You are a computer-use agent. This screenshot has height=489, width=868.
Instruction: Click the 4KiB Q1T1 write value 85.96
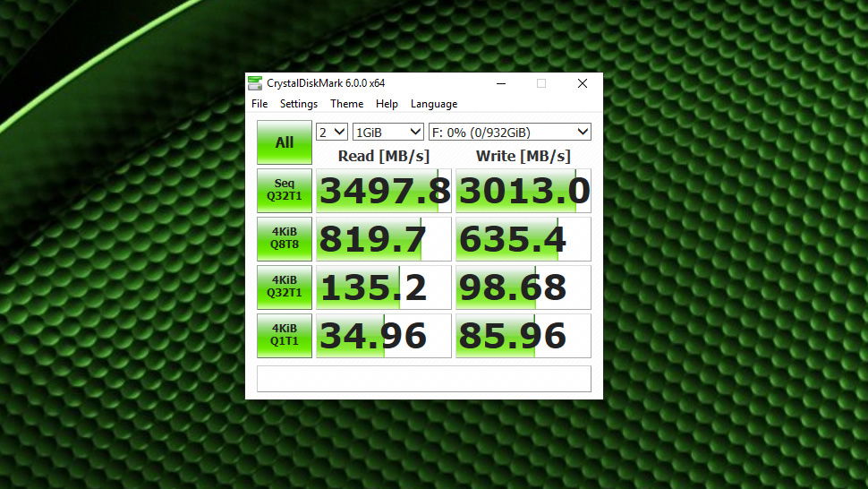click(x=523, y=335)
